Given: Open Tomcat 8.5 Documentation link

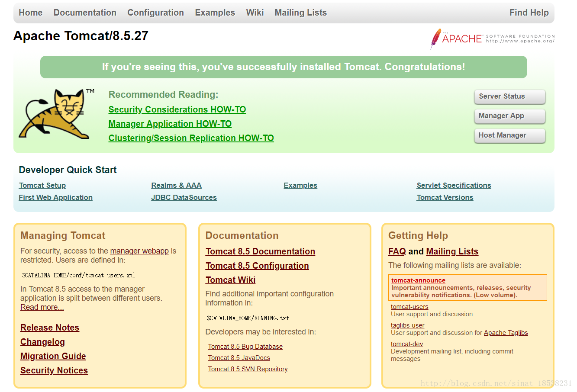Looking at the screenshot, I should 260,251.
